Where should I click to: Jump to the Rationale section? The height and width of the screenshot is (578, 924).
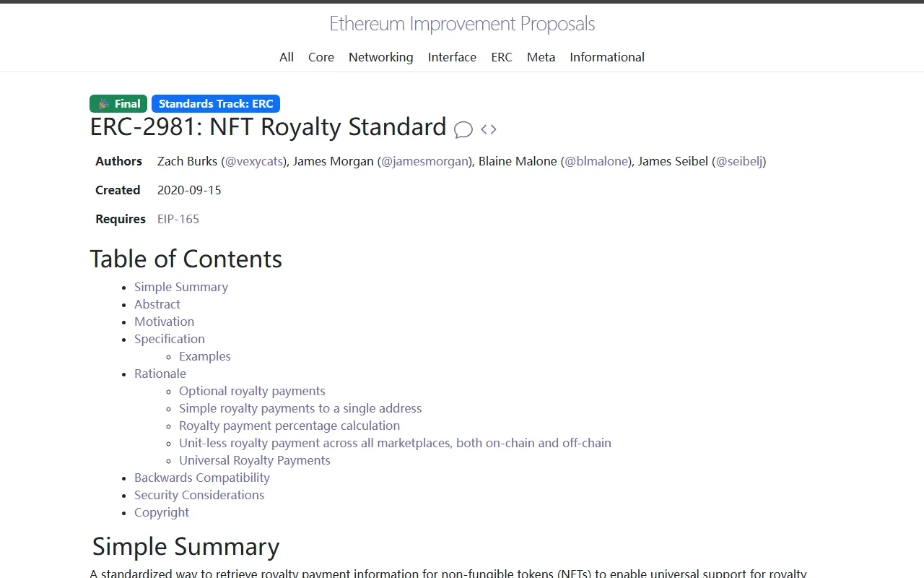tap(160, 374)
